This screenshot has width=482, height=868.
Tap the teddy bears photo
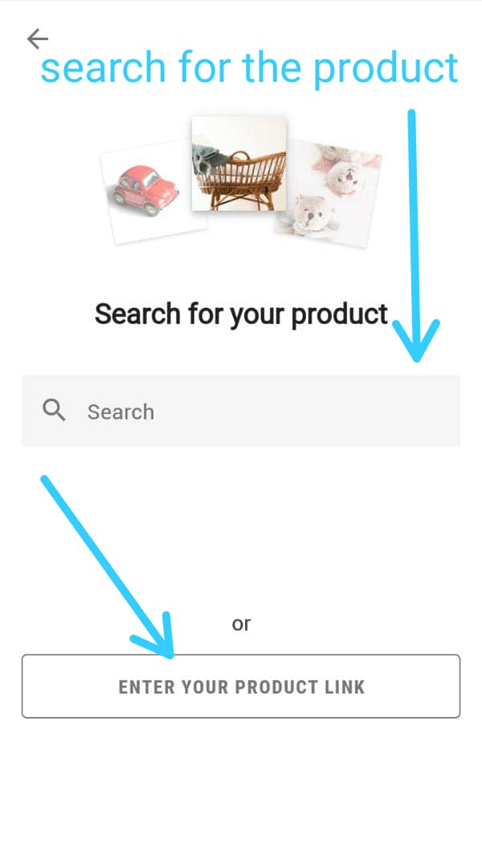click(329, 193)
